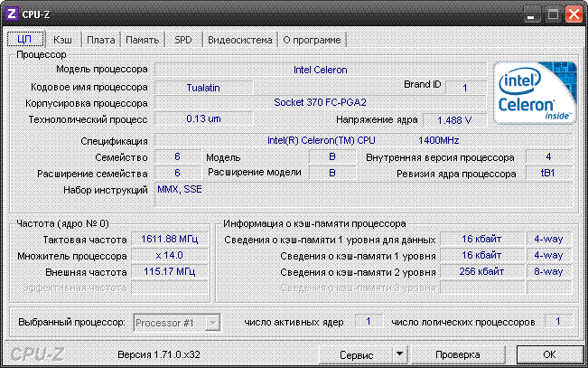
Task: Click the 1611.88 МГц clock speed value
Action: [x=170, y=239]
